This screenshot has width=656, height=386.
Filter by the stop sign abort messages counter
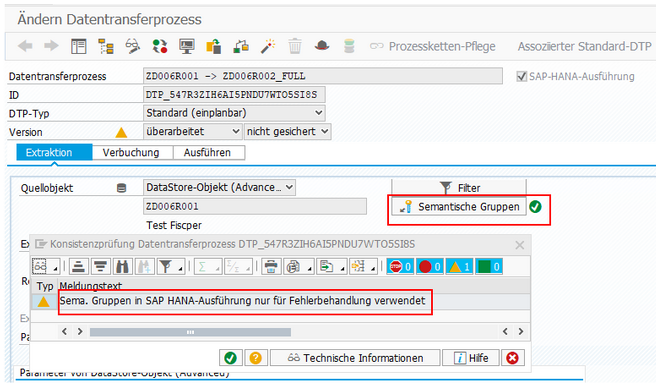tap(400, 266)
